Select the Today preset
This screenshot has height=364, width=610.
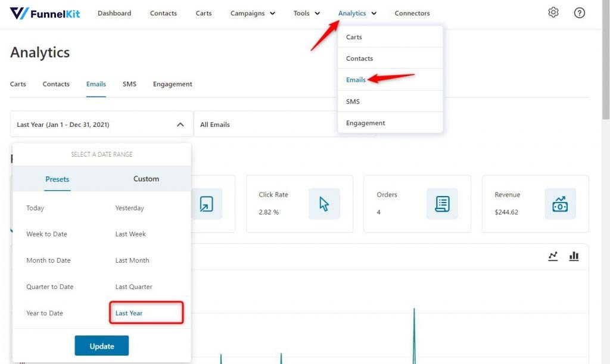(35, 208)
